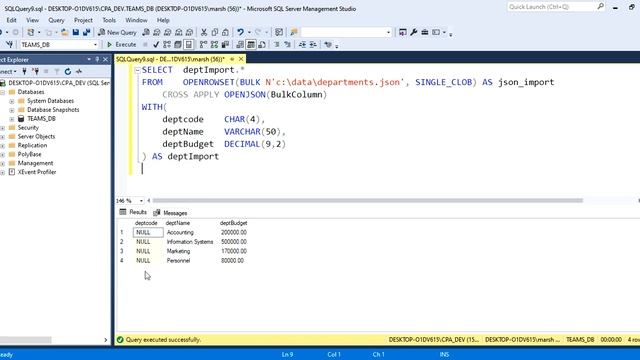The image size is (640, 360).
Task: Select the Server Objects folder
Action: click(36, 137)
